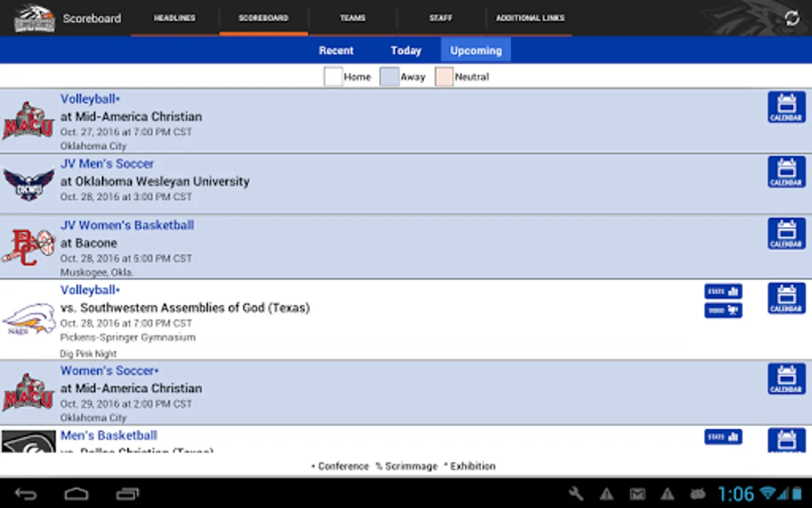The height and width of the screenshot is (508, 812).
Task: Tap the wrench icon in the status bar
Action: 576,494
